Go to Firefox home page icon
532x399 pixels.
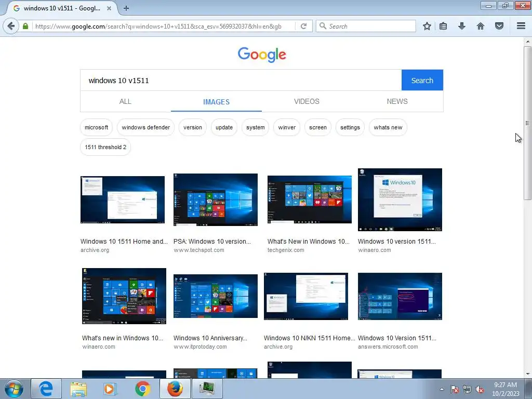coord(481,26)
